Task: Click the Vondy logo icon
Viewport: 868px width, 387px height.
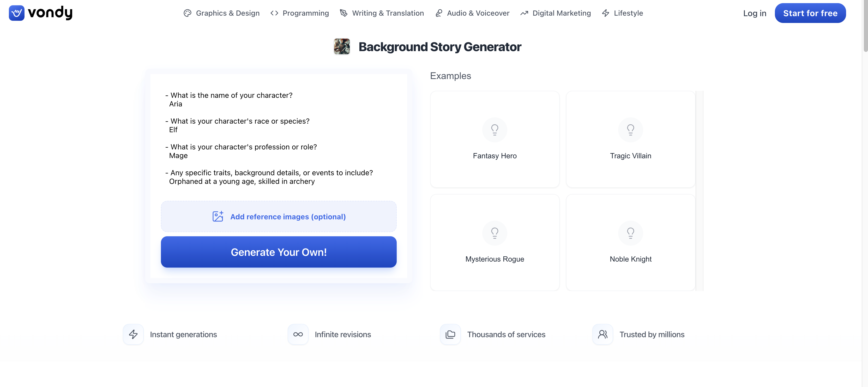Action: (x=16, y=13)
